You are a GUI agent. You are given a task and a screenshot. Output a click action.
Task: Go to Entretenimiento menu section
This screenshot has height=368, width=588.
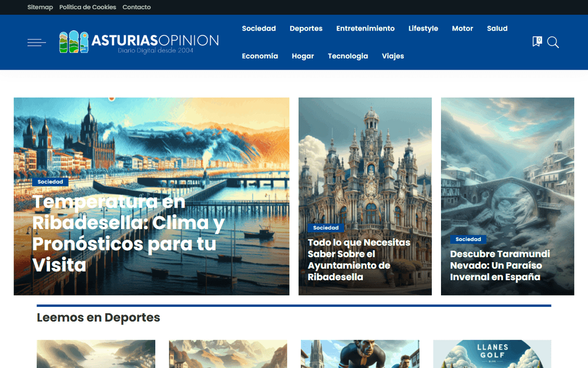pyautogui.click(x=365, y=28)
